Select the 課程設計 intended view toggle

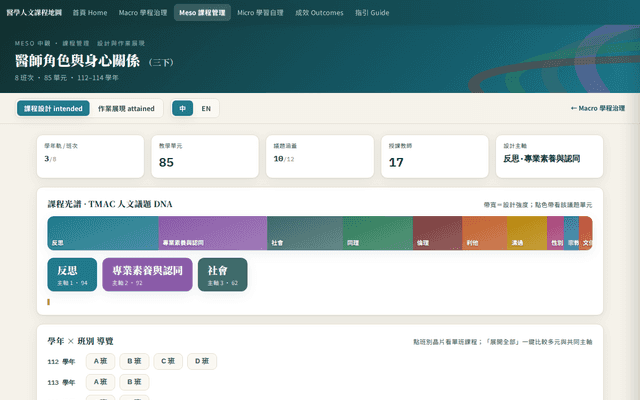click(x=53, y=109)
